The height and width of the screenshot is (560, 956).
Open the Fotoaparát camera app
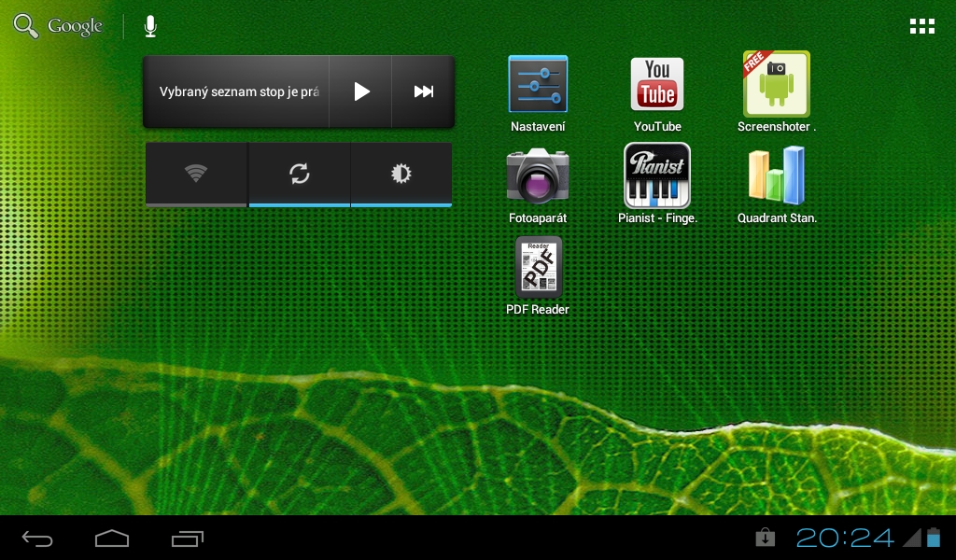click(x=538, y=176)
